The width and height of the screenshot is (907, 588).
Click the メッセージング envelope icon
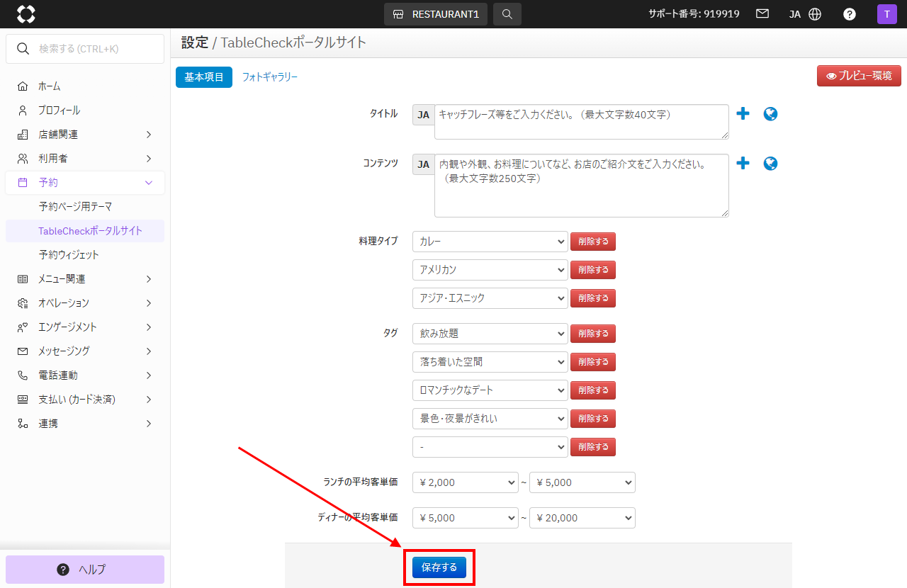pyautogui.click(x=23, y=351)
